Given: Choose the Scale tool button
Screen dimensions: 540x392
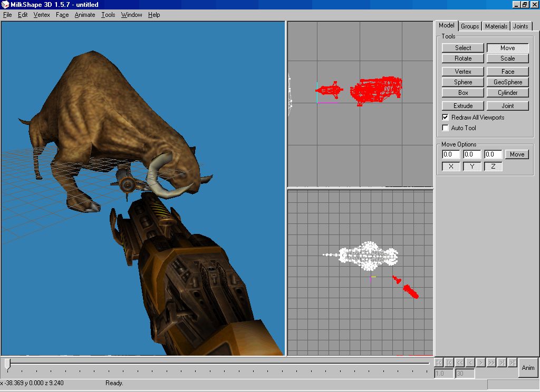Looking at the screenshot, I should (508, 58).
